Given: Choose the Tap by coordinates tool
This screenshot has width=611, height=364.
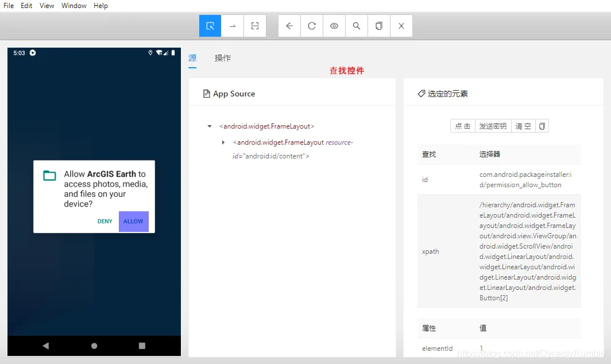Looking at the screenshot, I should point(255,26).
